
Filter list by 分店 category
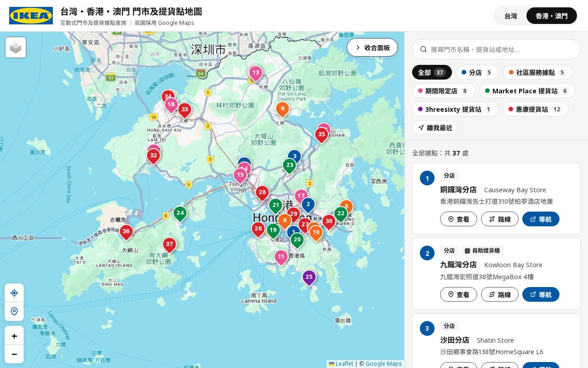pyautogui.click(x=477, y=72)
